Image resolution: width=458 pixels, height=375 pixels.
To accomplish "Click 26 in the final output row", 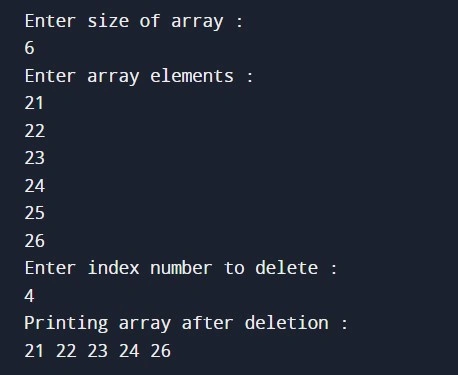I will (x=160, y=351).
